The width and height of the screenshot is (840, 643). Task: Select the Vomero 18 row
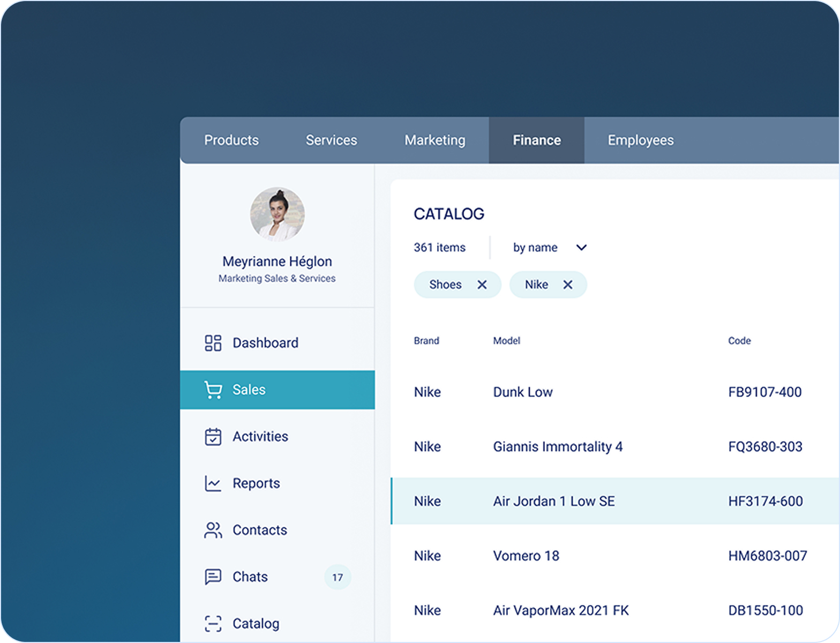click(x=615, y=556)
